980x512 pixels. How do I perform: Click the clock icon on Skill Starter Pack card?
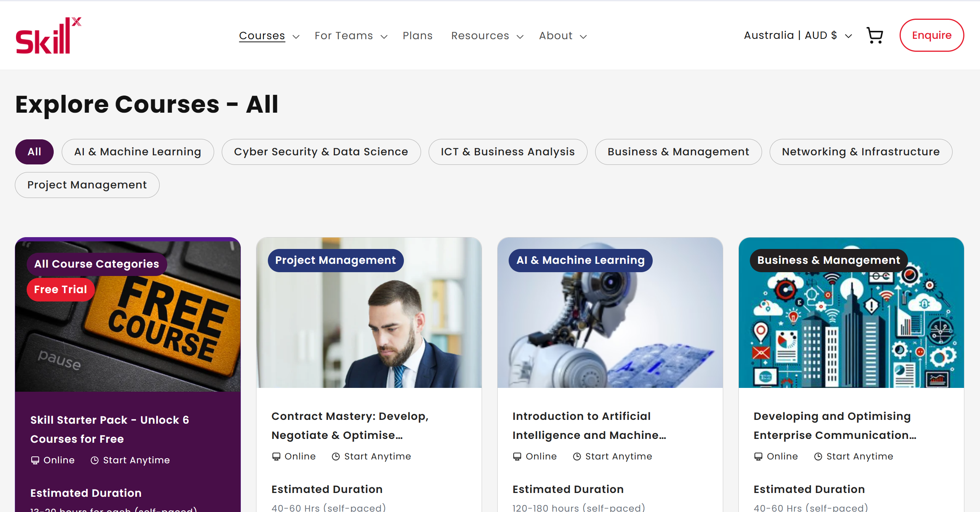click(x=94, y=460)
